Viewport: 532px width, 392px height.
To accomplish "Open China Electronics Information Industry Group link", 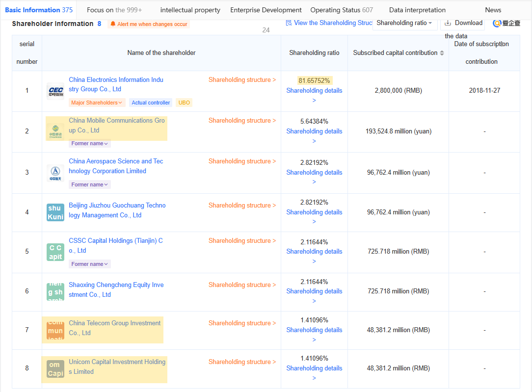I will tap(116, 84).
